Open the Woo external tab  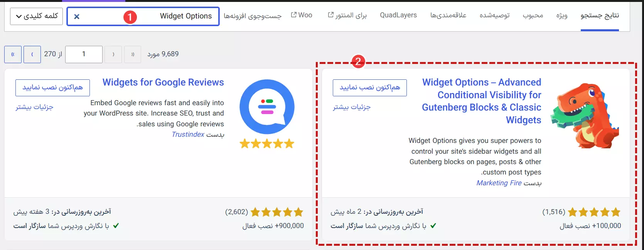click(x=302, y=15)
